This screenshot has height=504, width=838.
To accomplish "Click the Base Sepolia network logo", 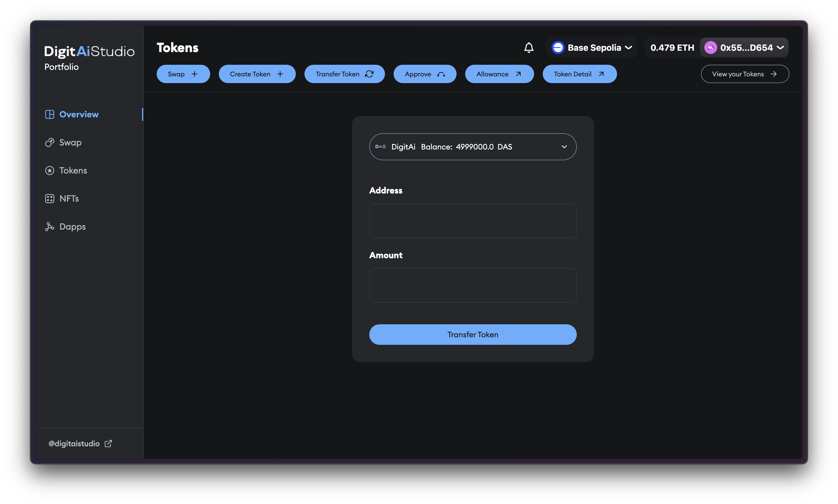I will pos(558,47).
